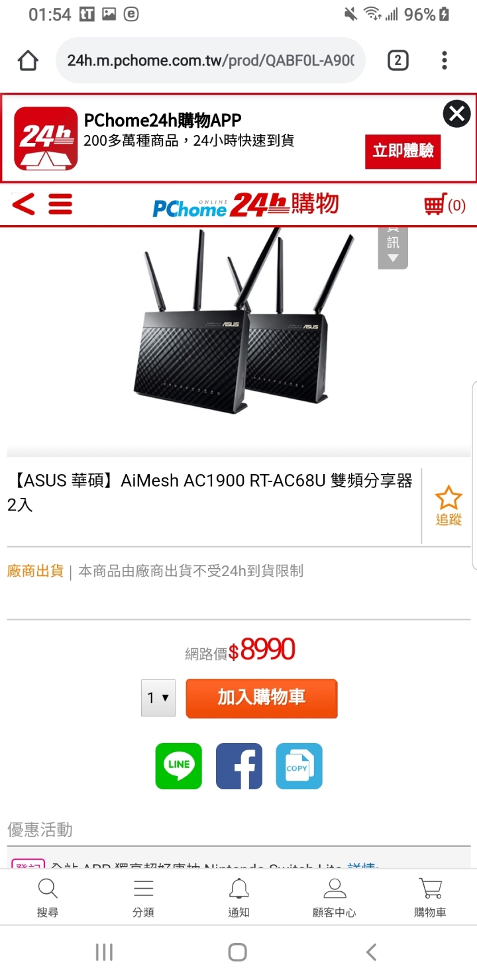
Task: Go back with the red arrow
Action: click(23, 204)
